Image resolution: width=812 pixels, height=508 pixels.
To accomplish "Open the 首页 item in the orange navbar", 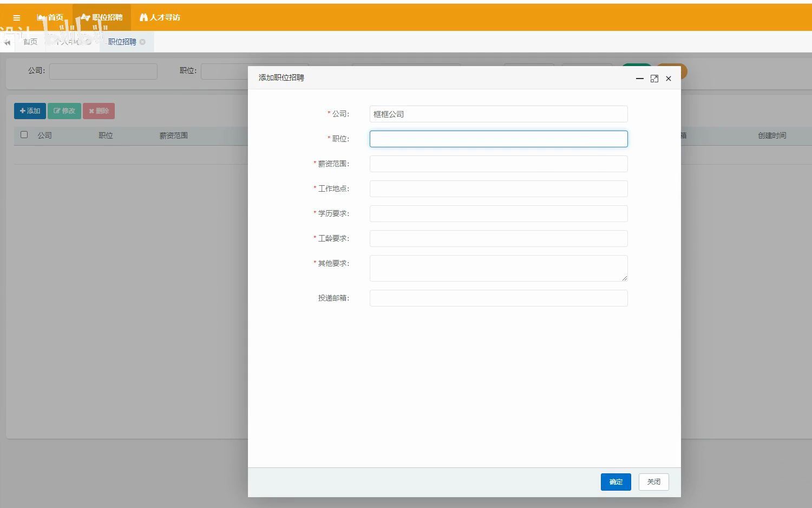I will pyautogui.click(x=50, y=17).
